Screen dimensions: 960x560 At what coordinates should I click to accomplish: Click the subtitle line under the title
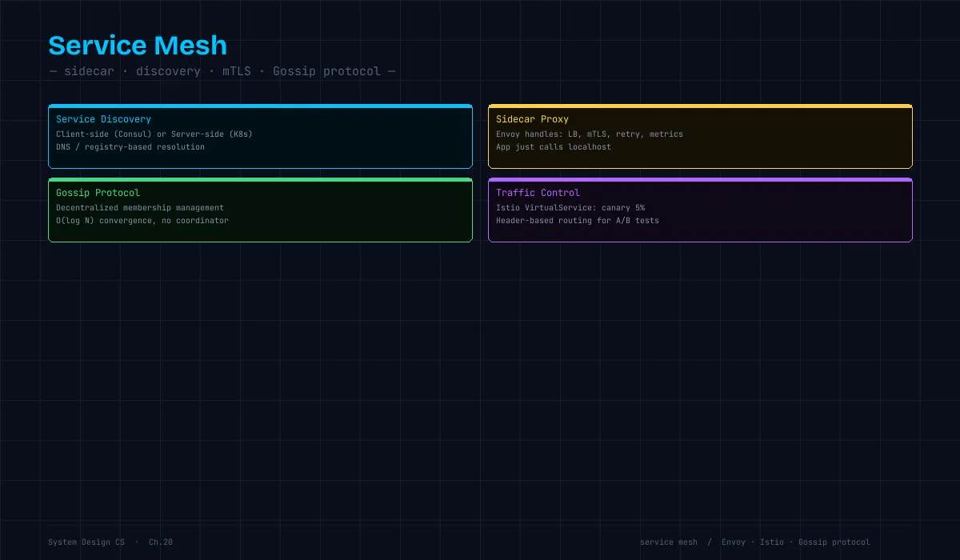tap(222, 71)
